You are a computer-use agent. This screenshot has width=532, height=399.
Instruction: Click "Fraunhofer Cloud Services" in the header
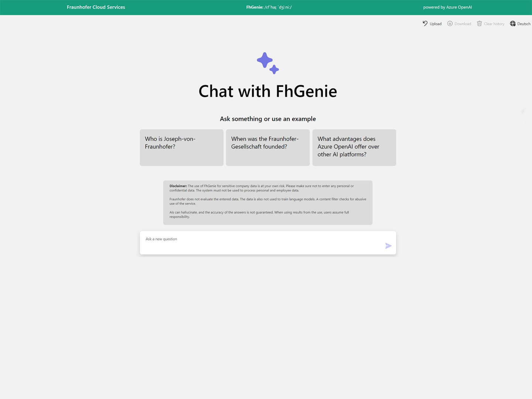[x=96, y=7]
